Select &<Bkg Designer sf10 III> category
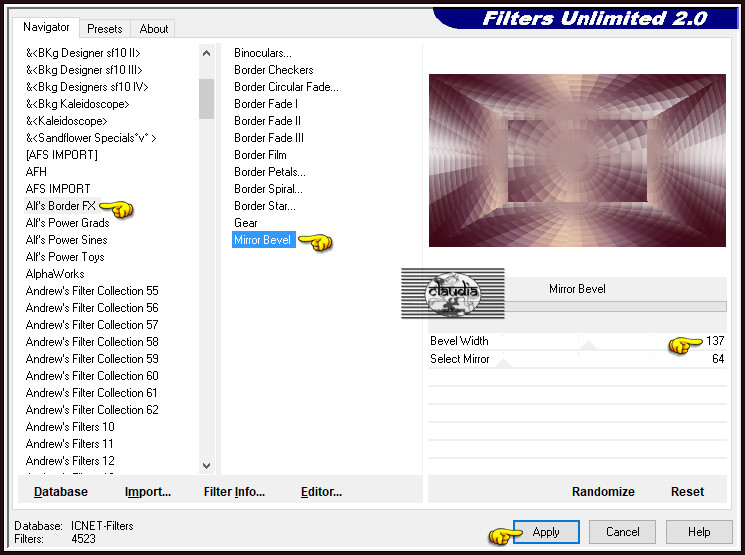Image resolution: width=745 pixels, height=555 pixels. (x=84, y=70)
